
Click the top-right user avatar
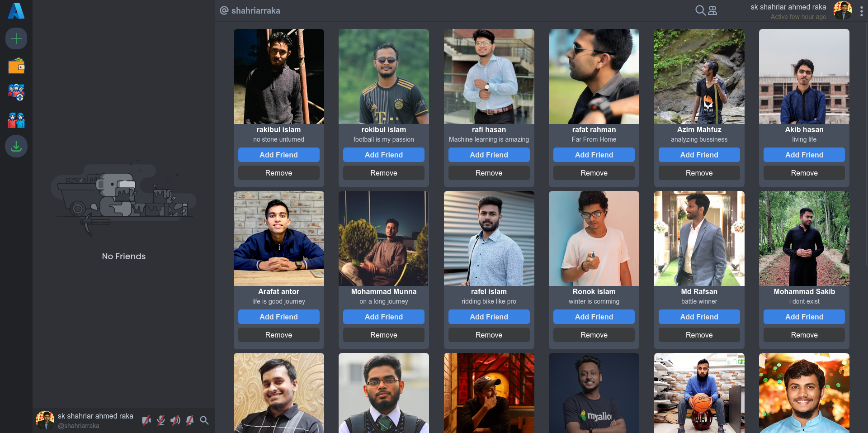click(x=843, y=10)
